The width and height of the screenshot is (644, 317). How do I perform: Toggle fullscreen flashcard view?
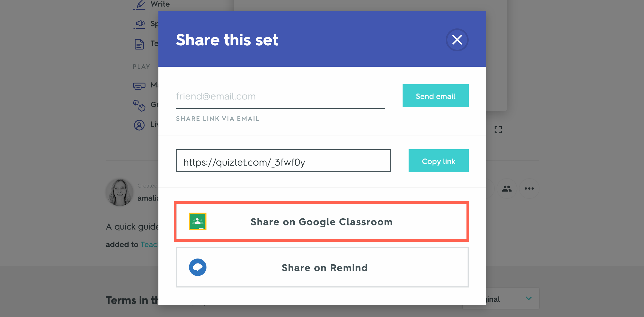[498, 130]
